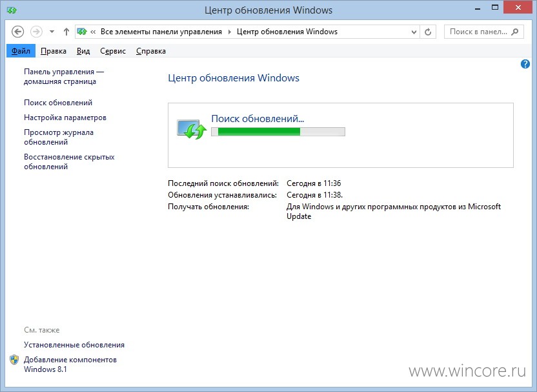Click the window system icon in the title bar

pos(12,10)
